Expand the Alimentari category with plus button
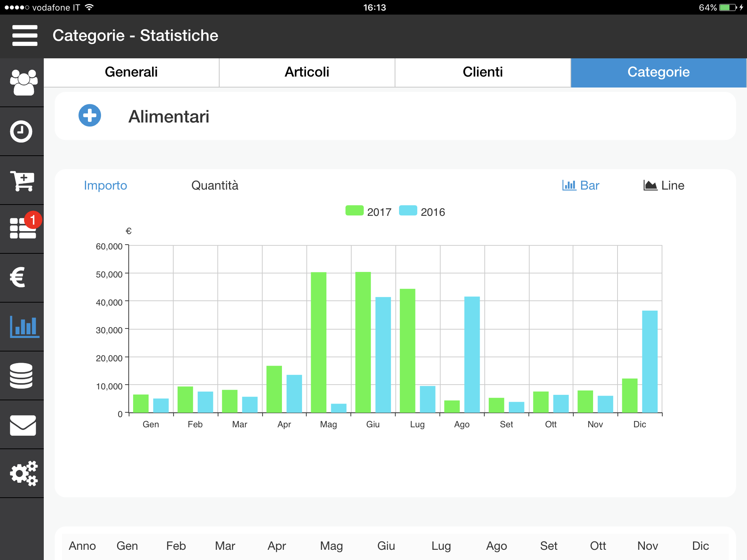Screen dimensions: 747x560 90,116
